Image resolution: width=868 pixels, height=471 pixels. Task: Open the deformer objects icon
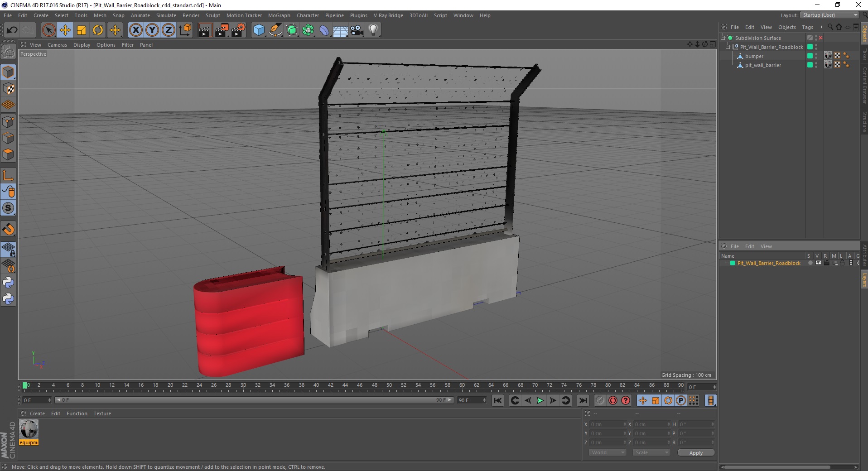click(x=324, y=30)
